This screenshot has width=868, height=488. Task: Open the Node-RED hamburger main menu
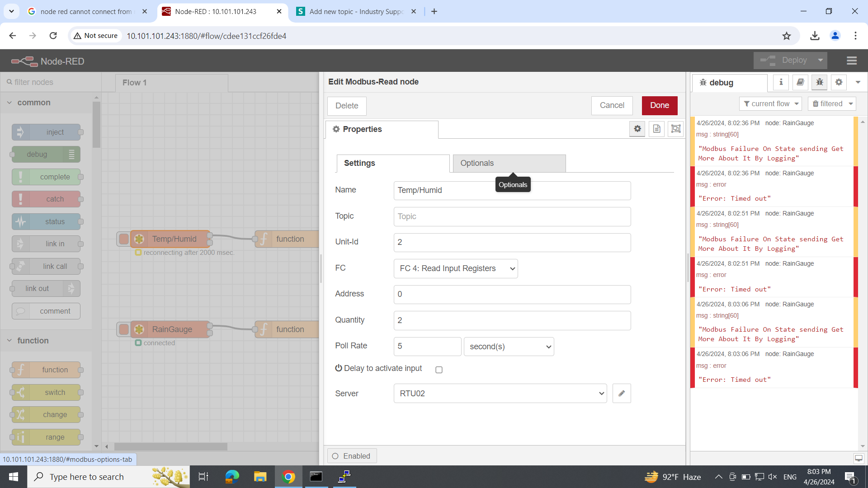point(852,61)
